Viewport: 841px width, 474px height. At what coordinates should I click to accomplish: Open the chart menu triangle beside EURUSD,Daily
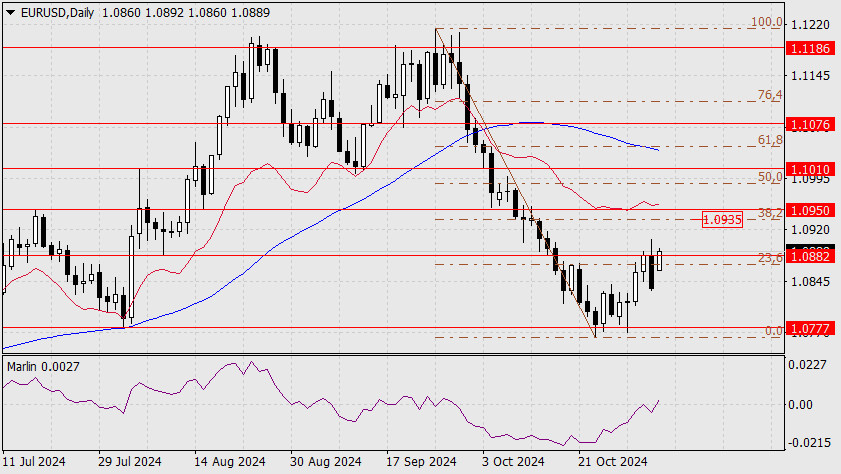click(x=10, y=13)
